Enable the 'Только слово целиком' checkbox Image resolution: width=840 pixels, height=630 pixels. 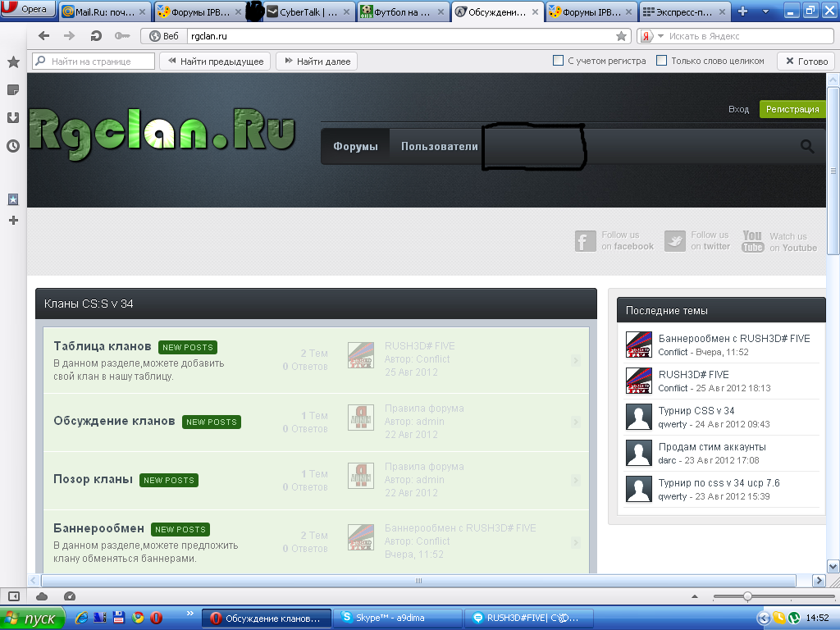[x=661, y=61]
